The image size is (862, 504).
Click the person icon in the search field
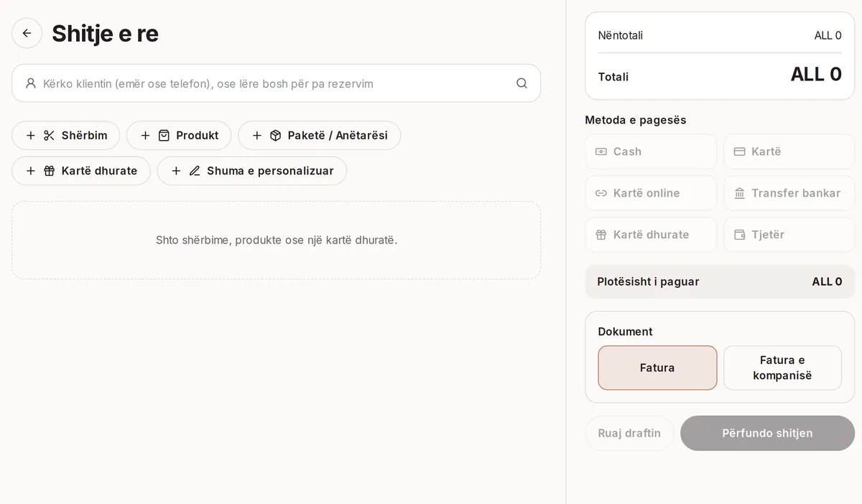point(30,83)
